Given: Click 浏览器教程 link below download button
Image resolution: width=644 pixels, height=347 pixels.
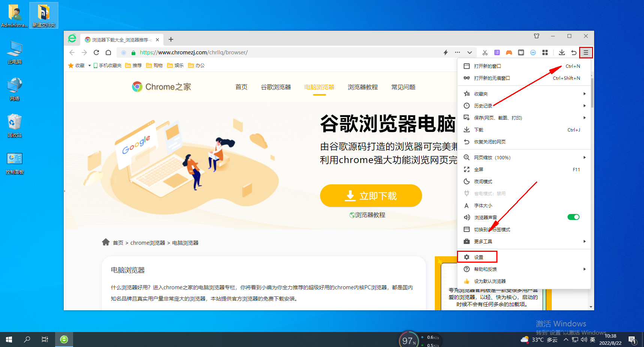Looking at the screenshot, I should pos(367,215).
